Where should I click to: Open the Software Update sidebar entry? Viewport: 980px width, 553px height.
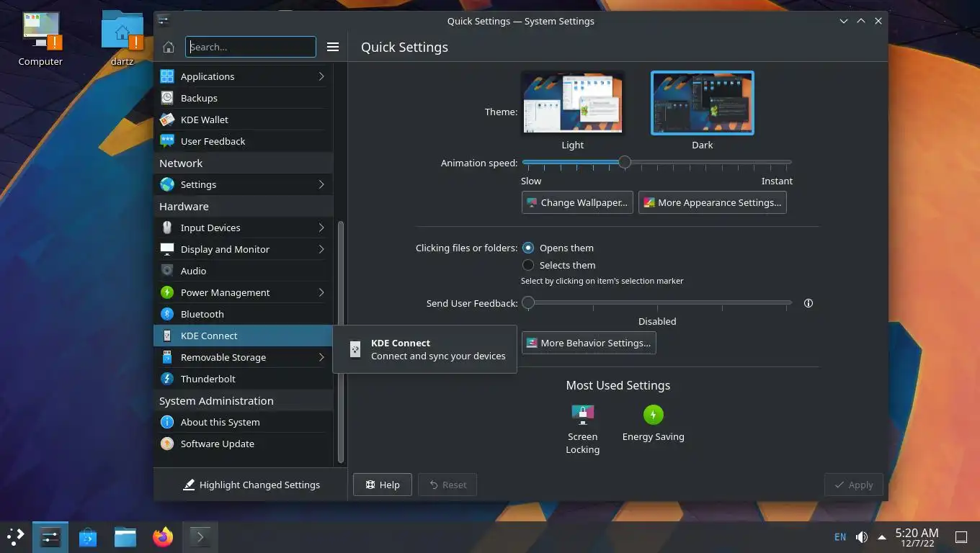[243, 444]
